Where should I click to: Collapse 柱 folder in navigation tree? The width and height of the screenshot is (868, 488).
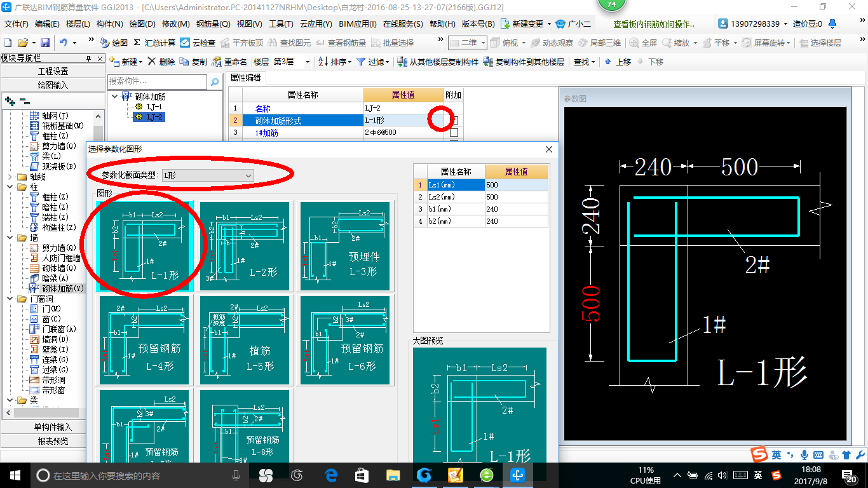click(10, 187)
